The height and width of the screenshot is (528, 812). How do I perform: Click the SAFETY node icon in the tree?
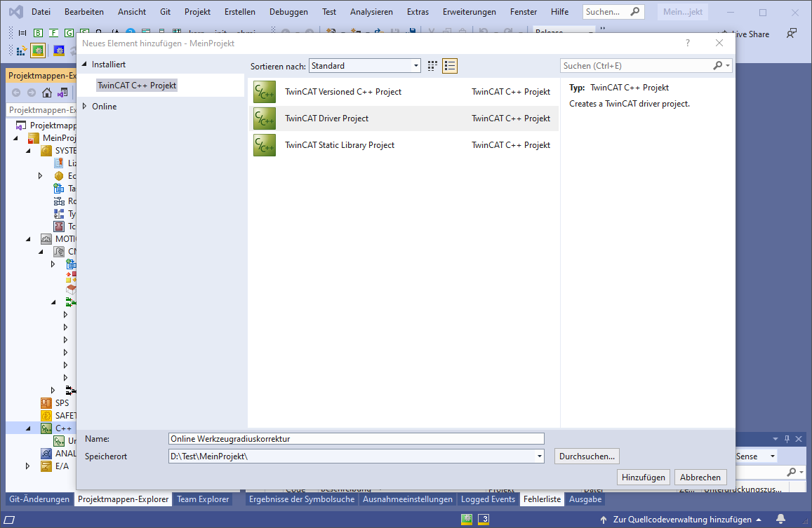(x=46, y=416)
